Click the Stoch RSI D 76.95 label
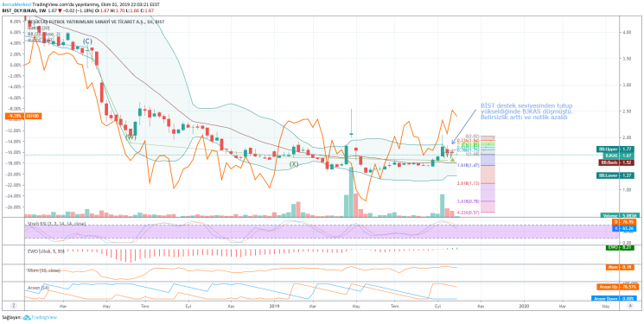644x324 pixels. [x=624, y=222]
